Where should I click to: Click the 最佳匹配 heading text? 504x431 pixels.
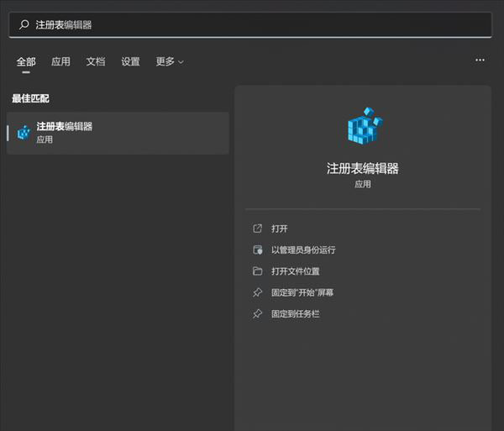click(x=30, y=98)
